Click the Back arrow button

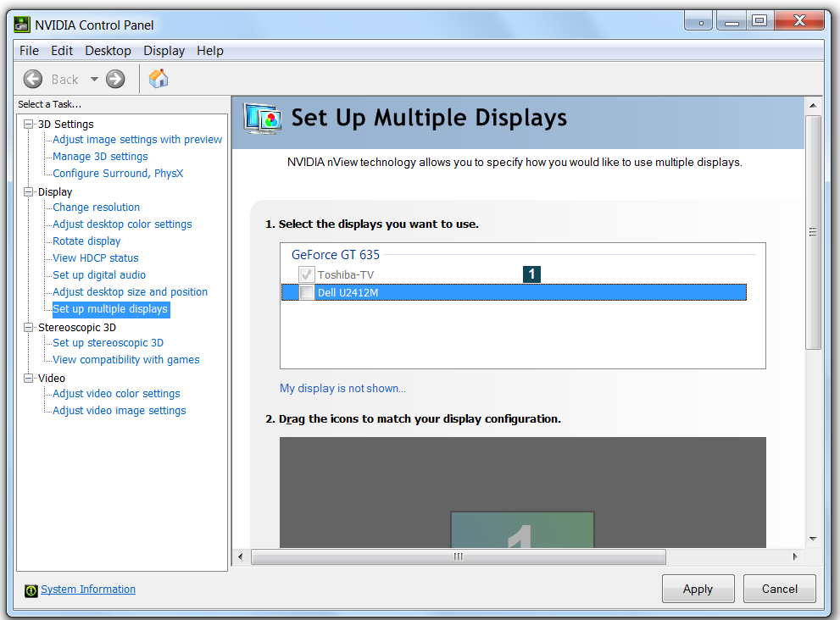tap(33, 80)
